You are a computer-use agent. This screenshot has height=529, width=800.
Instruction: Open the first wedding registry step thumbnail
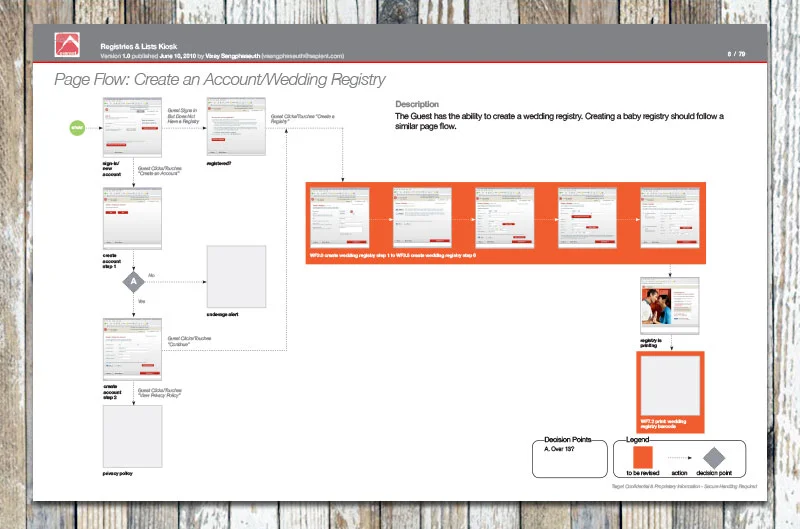click(x=340, y=218)
